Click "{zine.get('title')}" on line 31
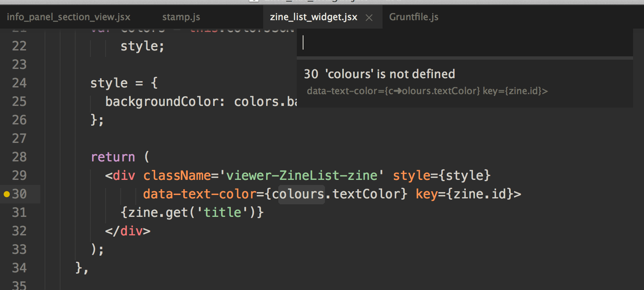The height and width of the screenshot is (290, 644). coord(192,213)
